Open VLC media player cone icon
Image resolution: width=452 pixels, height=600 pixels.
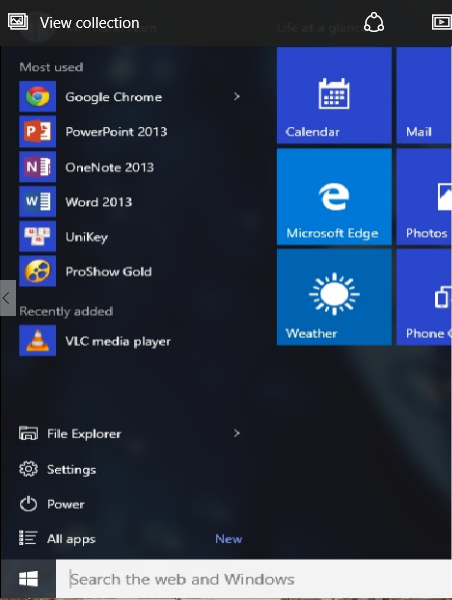pos(38,341)
